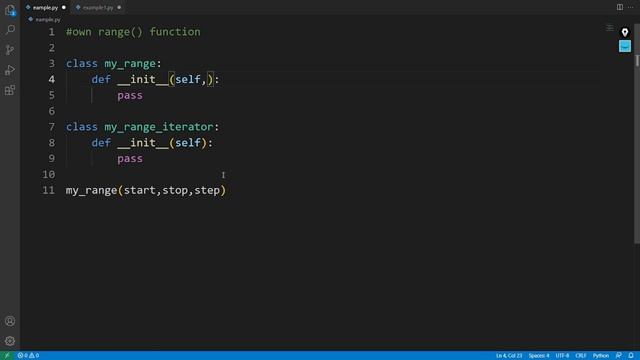Click Ln 4, Col 23 to go to line
Image resolution: width=640 pixels, height=360 pixels.
(x=509, y=356)
